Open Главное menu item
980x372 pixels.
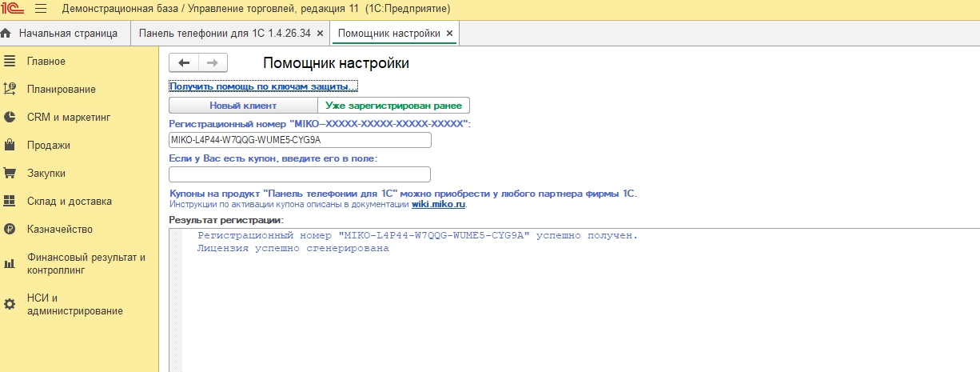pyautogui.click(x=46, y=62)
